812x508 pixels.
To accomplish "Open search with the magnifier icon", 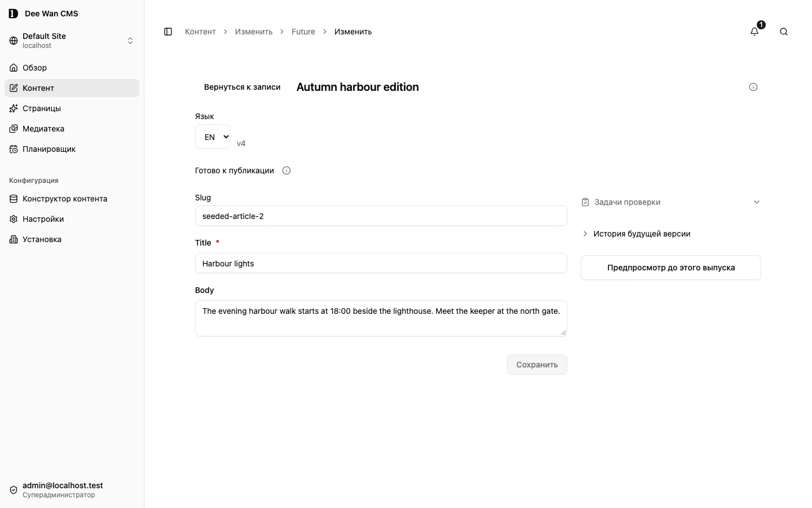I will point(784,32).
